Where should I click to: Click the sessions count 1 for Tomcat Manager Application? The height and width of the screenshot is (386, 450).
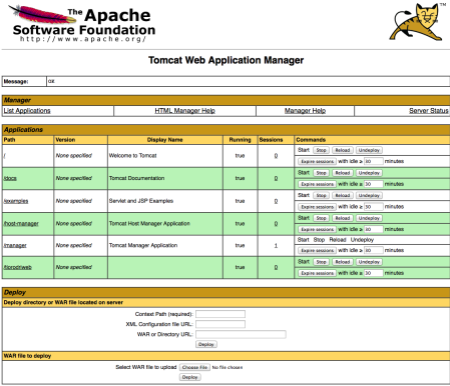(x=276, y=246)
